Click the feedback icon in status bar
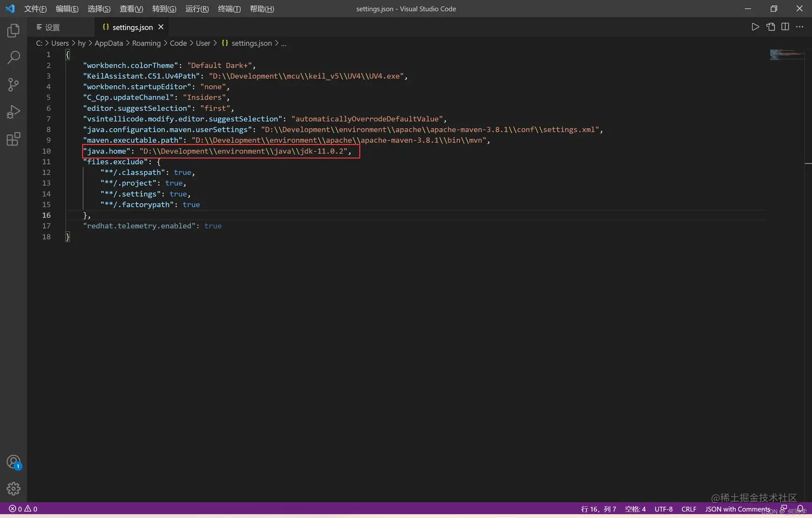 tap(784, 508)
